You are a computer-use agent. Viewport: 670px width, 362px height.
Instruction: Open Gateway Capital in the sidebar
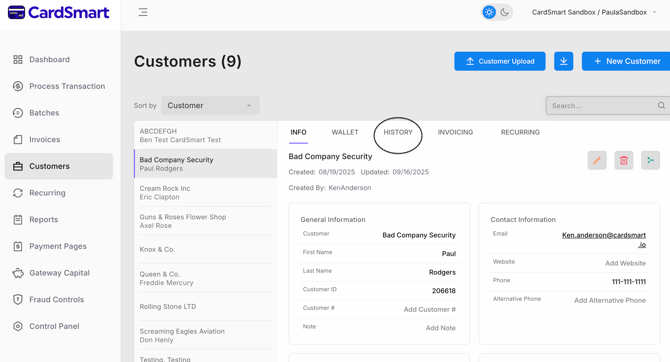click(59, 273)
